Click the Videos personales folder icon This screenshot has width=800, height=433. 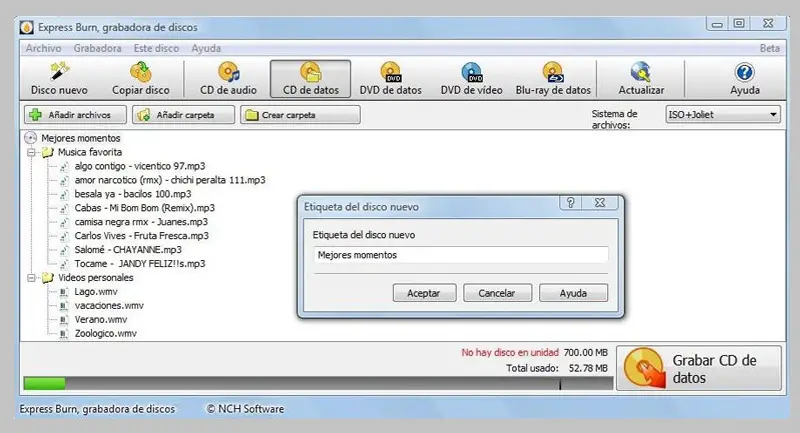[47, 277]
